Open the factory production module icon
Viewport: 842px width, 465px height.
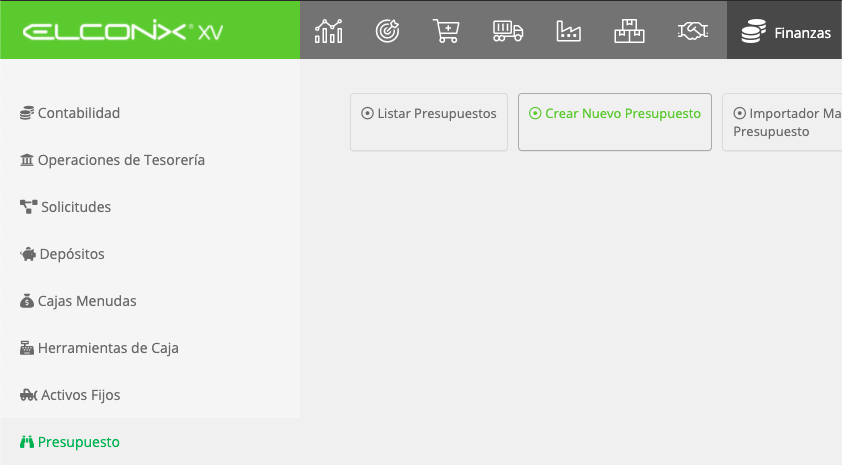[x=568, y=31]
